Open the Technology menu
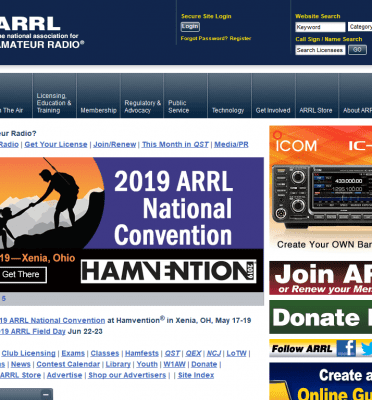This screenshot has width=372, height=400. 228,110
